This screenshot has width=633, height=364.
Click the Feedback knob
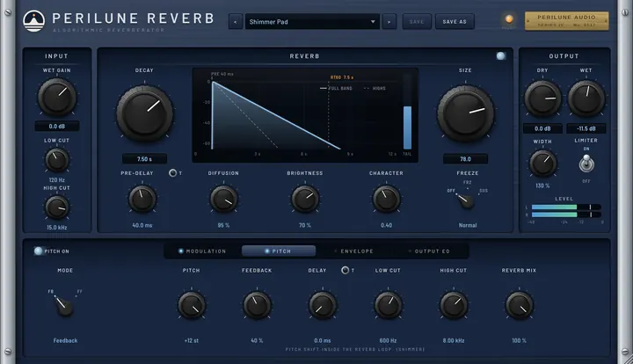(x=257, y=305)
